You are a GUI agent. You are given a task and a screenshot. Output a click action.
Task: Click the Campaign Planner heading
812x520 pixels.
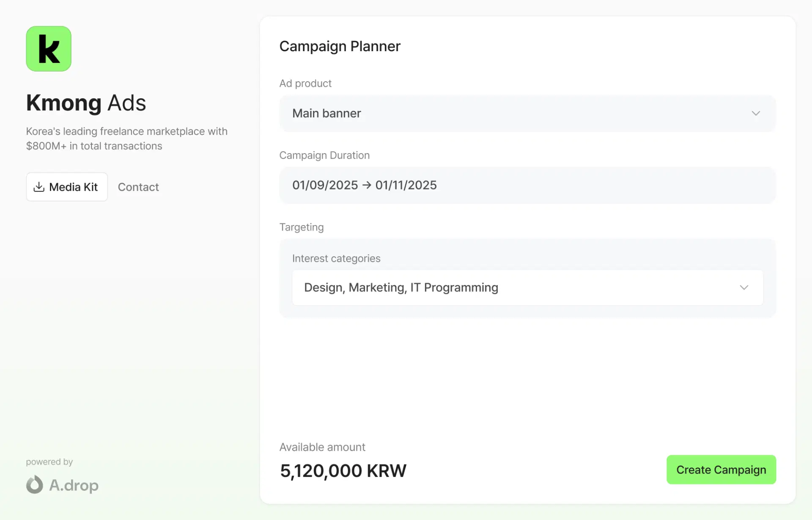click(340, 46)
